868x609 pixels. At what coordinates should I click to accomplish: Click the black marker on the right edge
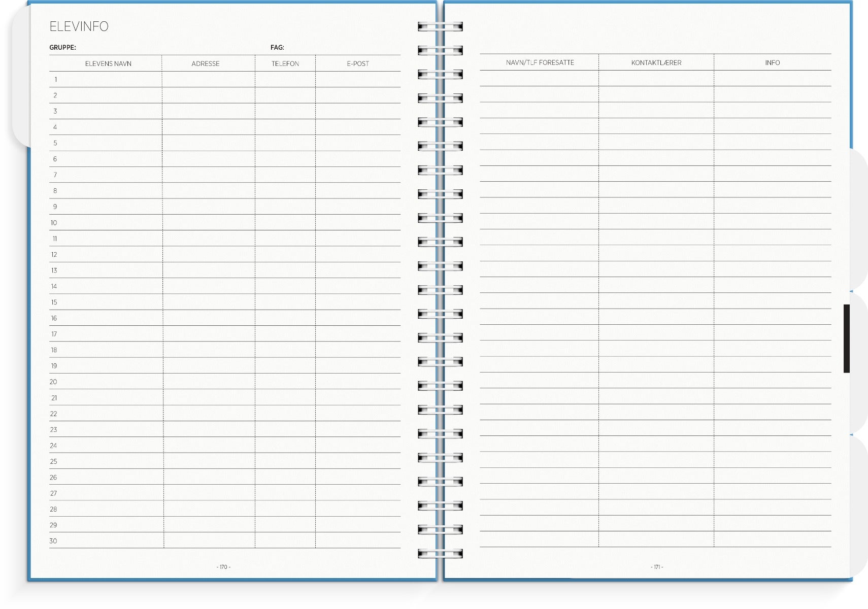point(846,339)
